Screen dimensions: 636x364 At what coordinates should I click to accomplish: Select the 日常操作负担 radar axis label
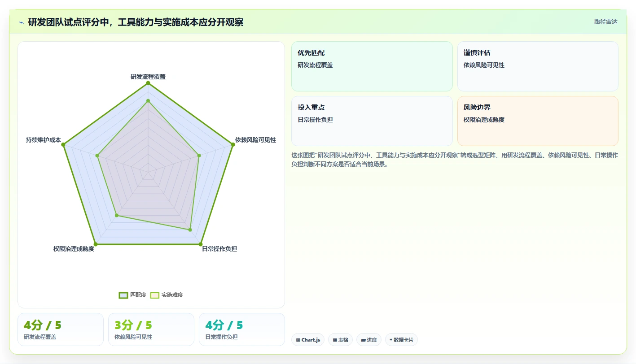click(219, 249)
